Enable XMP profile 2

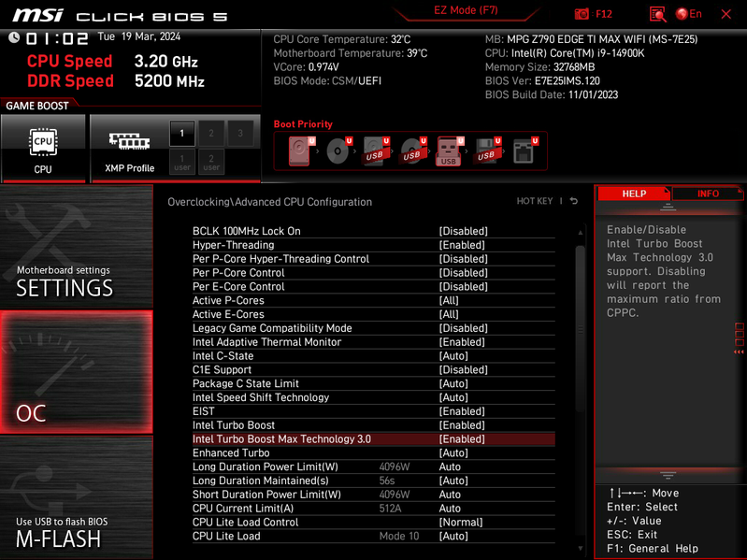point(211,134)
